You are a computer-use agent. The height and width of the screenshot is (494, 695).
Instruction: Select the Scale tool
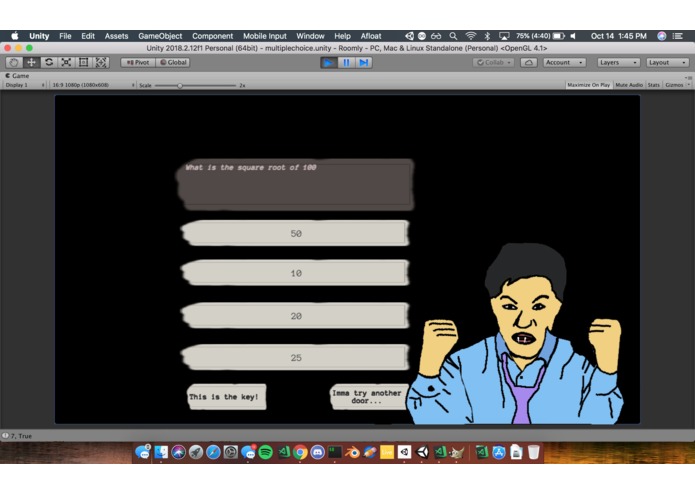(x=66, y=62)
